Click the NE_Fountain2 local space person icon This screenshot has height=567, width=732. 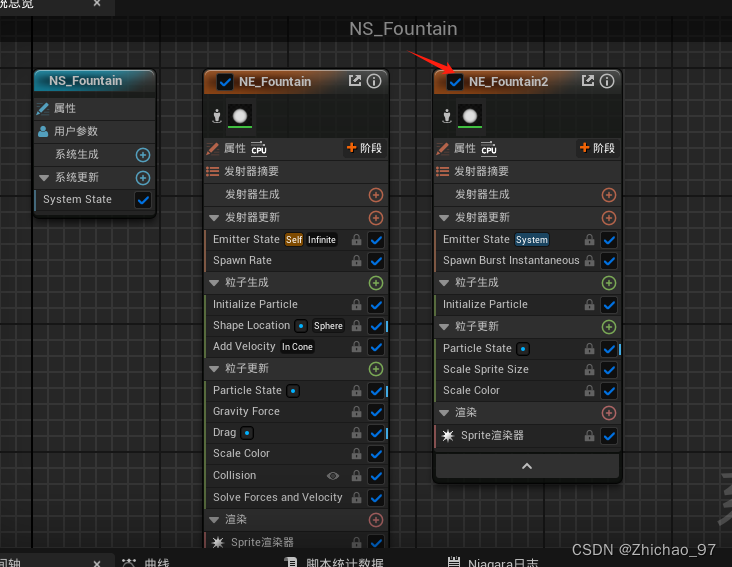point(447,116)
